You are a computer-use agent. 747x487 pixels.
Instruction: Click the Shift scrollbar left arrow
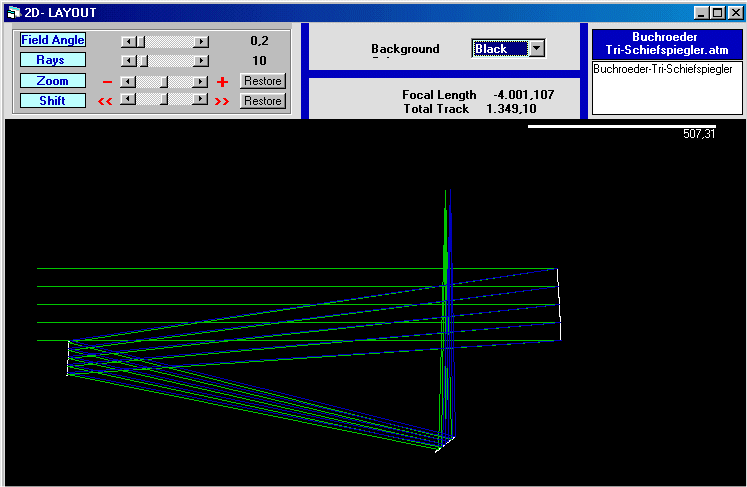tap(127, 99)
